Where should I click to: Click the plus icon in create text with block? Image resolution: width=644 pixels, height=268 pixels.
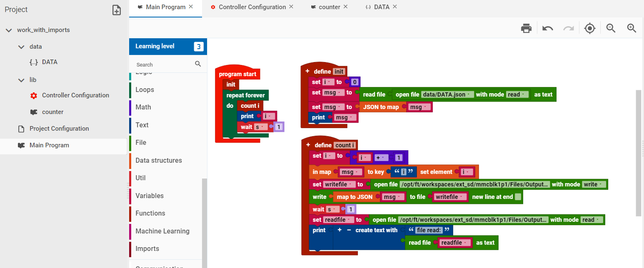point(339,230)
